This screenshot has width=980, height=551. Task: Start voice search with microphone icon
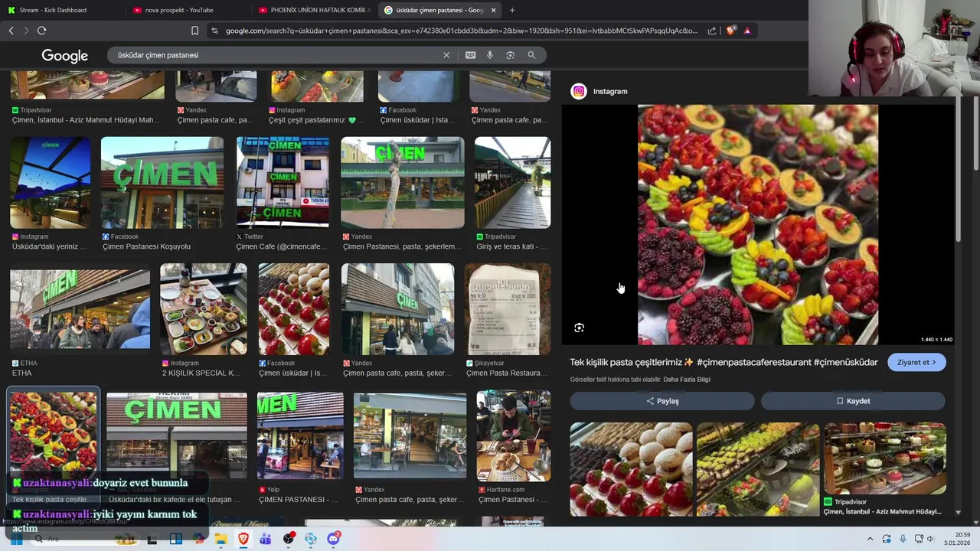click(x=490, y=55)
